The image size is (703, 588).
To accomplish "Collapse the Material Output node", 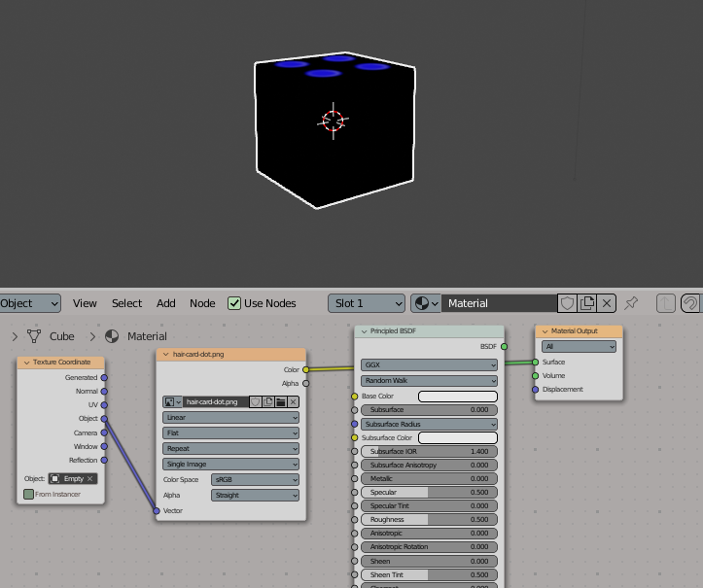I will tap(545, 331).
